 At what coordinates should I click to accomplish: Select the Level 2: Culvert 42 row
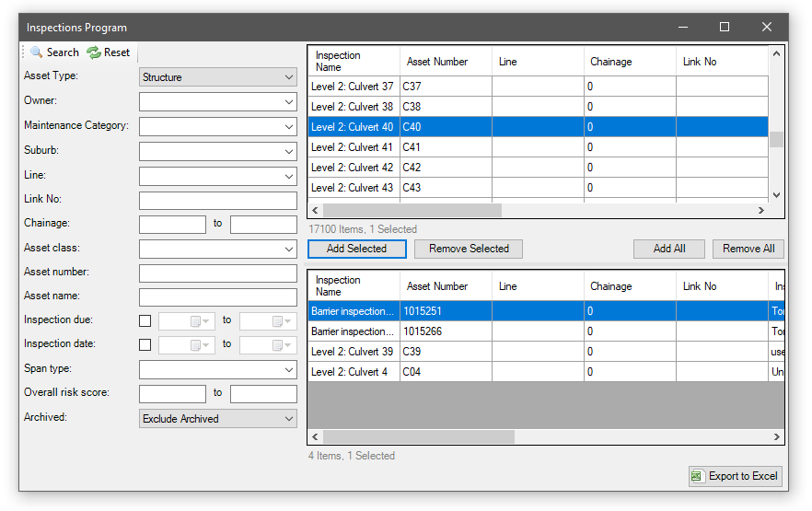[353, 168]
